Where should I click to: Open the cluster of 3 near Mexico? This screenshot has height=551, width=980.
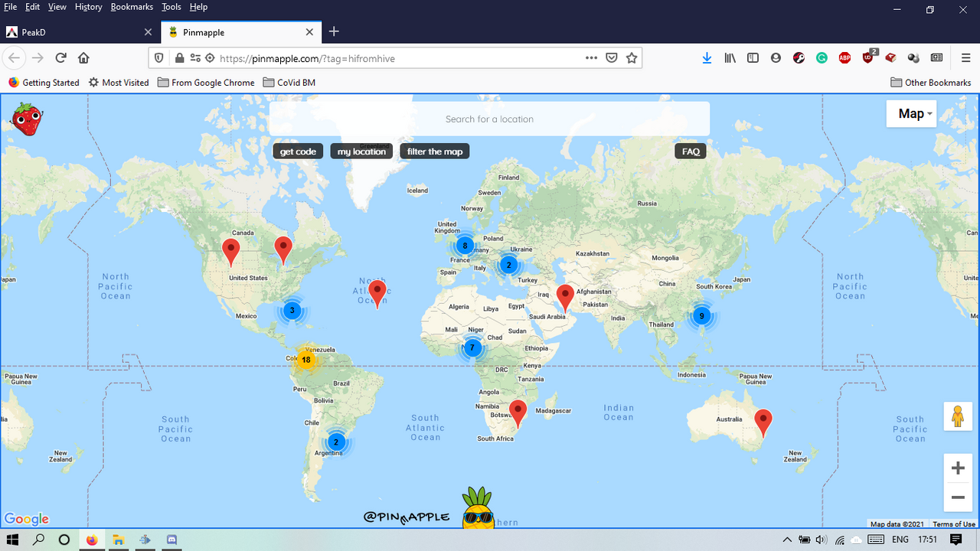[292, 311]
